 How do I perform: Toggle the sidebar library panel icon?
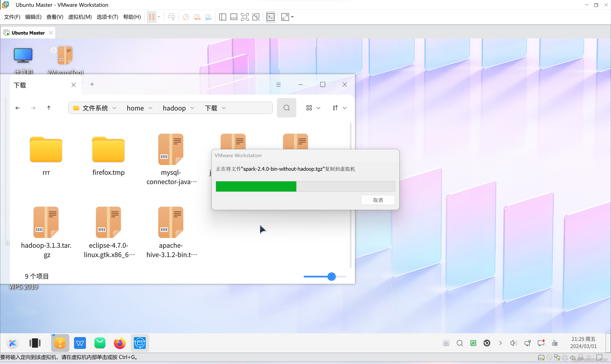(223, 17)
